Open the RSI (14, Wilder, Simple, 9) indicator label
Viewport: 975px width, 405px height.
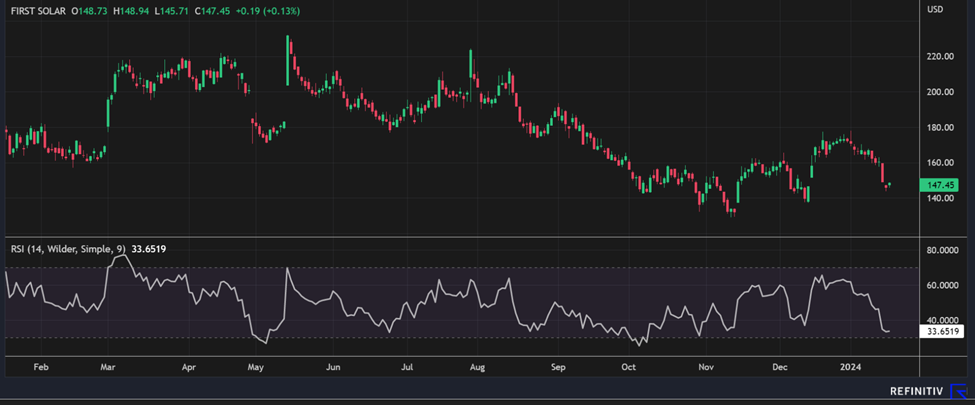coord(64,248)
